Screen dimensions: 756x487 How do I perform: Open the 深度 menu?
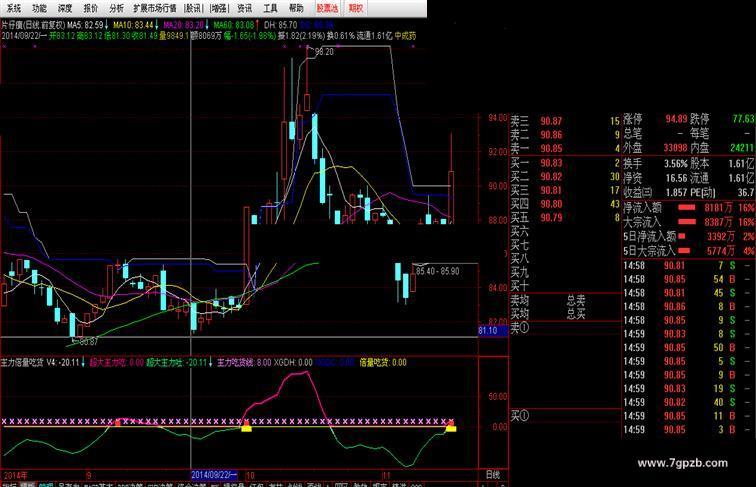click(65, 8)
